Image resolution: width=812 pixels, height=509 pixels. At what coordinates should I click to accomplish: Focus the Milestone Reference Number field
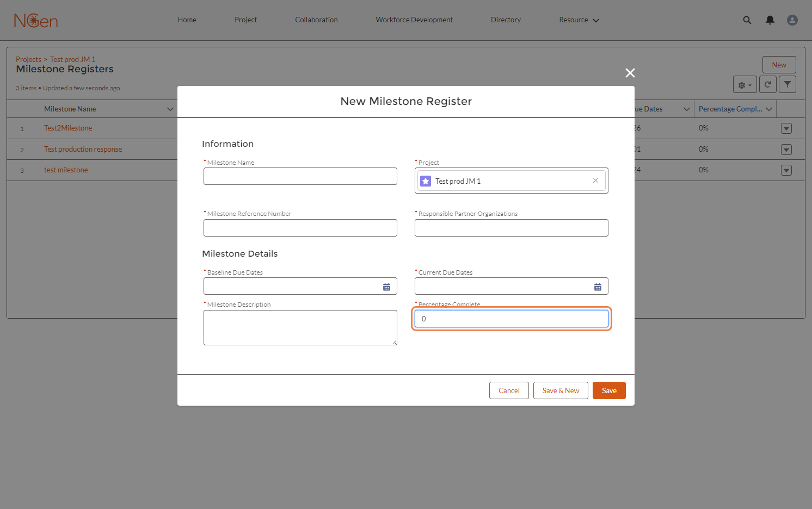tap(300, 228)
